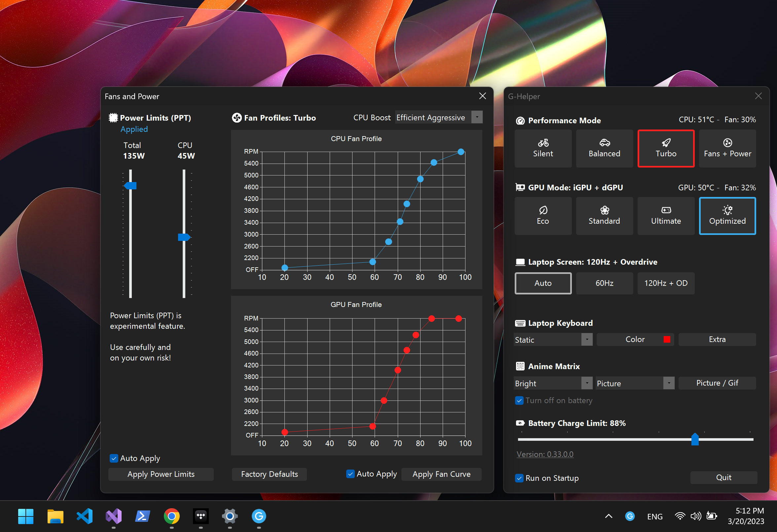Open G-Helper icon in taskbar
The width and height of the screenshot is (777, 532).
tap(259, 516)
